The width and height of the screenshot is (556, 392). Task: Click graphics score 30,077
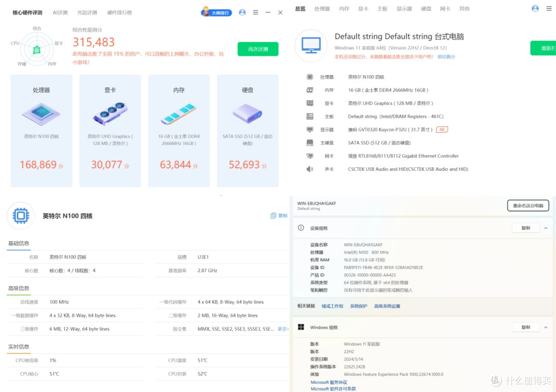(x=107, y=165)
